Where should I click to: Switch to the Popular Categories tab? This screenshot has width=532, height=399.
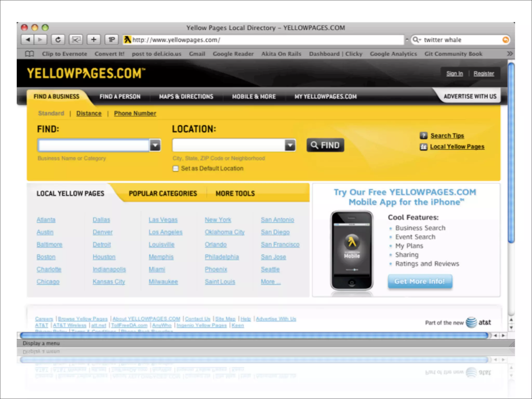(163, 194)
